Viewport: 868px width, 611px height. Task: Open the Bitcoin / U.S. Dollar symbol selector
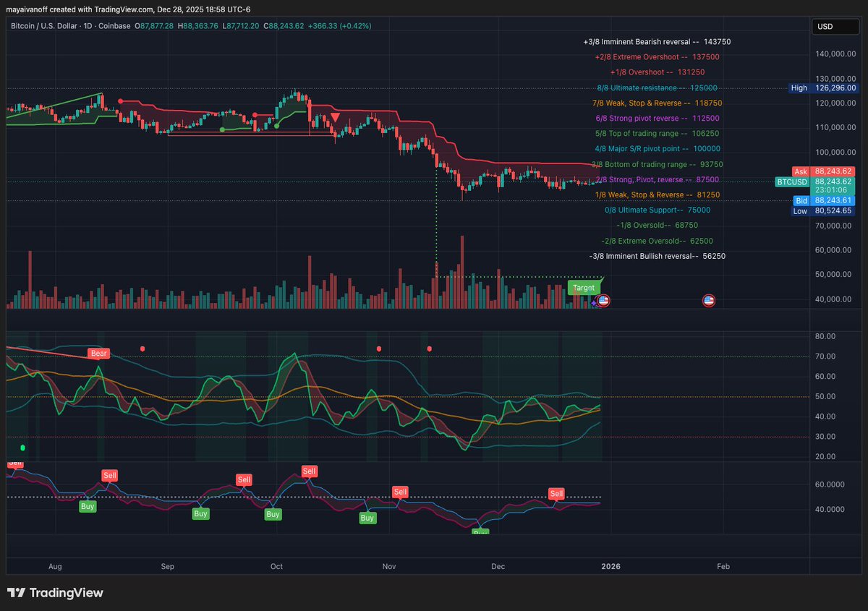(43, 25)
